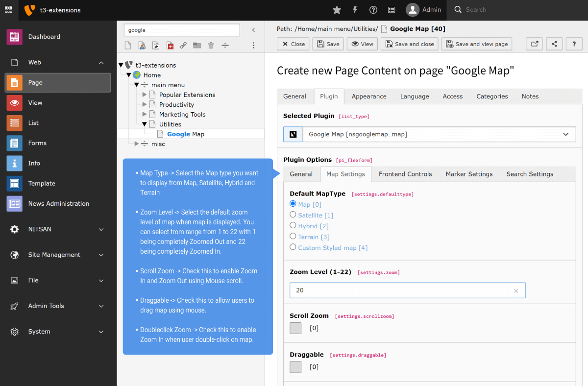Click the top bar Search field
The image size is (588, 386).
click(x=518, y=10)
